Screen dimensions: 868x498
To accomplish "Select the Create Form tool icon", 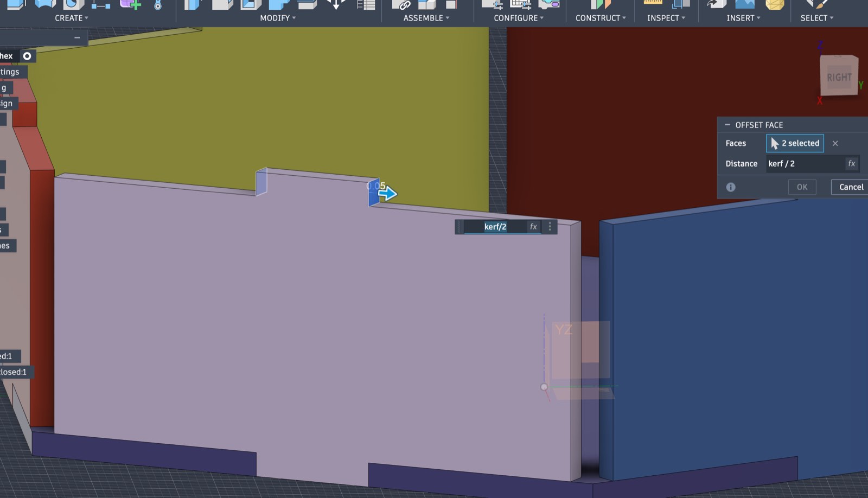I will 130,4.
